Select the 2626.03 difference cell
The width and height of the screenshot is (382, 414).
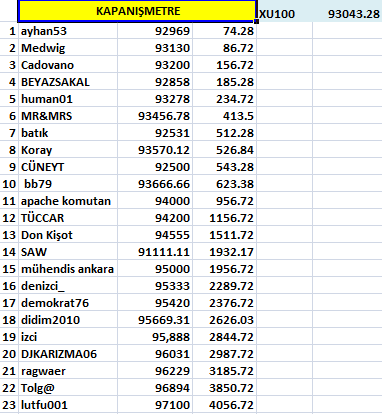coord(225,320)
